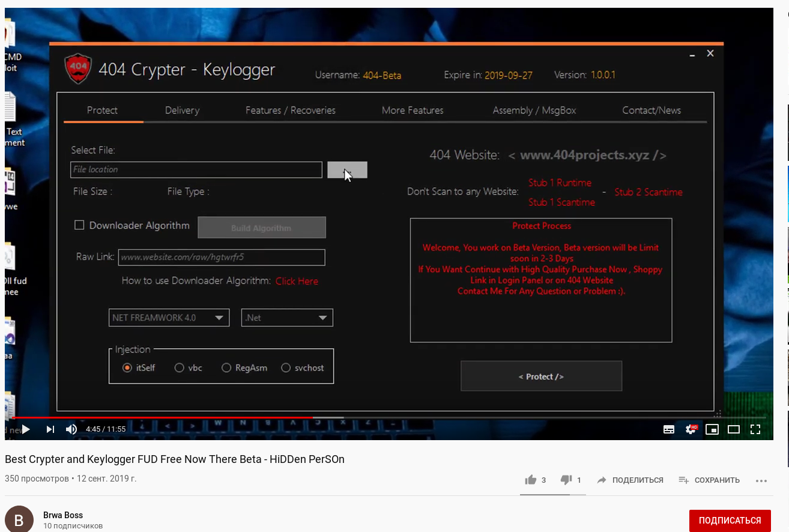The width and height of the screenshot is (789, 532).
Task: Click the Stub 2 Scantime text
Action: (648, 192)
